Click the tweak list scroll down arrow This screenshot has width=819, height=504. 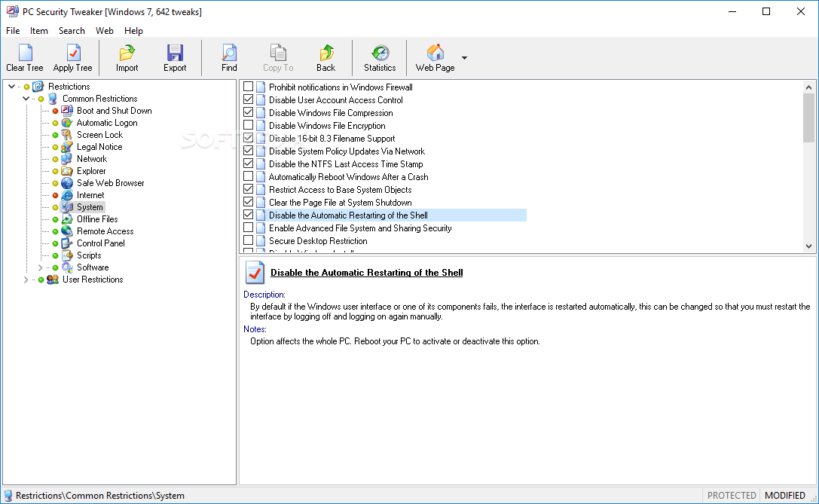tap(808, 246)
